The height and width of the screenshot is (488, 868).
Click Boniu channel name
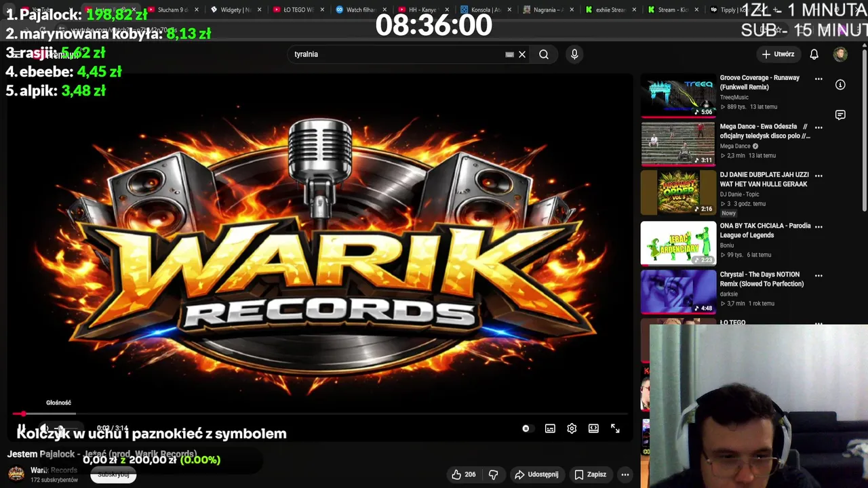click(727, 245)
